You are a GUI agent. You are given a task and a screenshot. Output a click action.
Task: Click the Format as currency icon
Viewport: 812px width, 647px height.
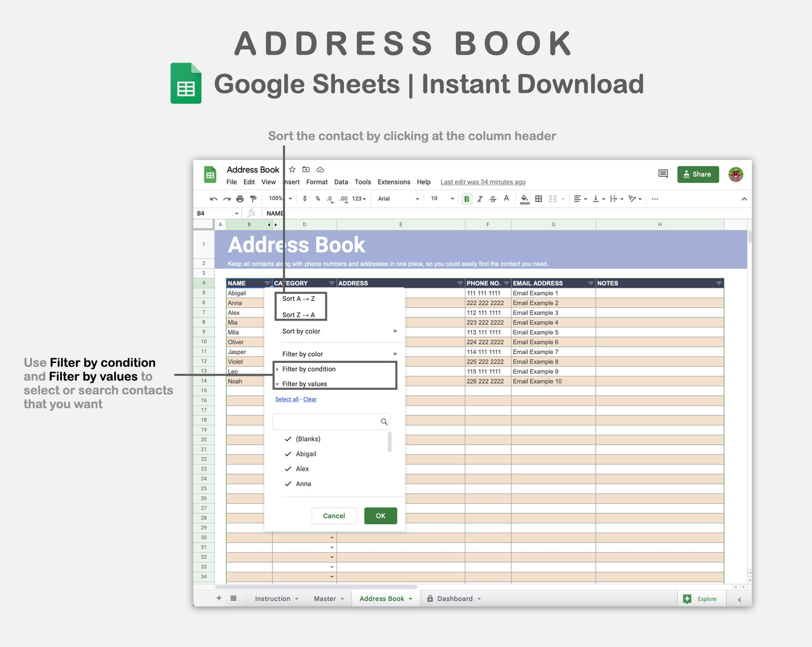tap(305, 199)
